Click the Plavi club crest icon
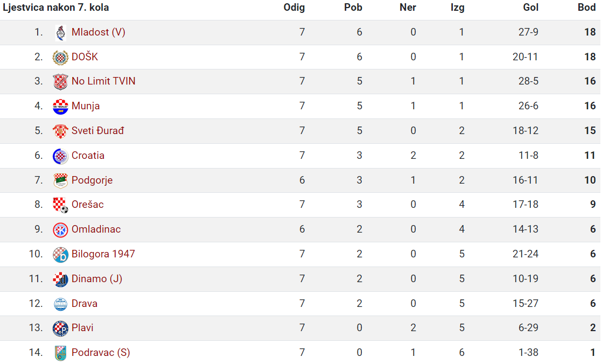The image size is (602, 364). tap(60, 328)
